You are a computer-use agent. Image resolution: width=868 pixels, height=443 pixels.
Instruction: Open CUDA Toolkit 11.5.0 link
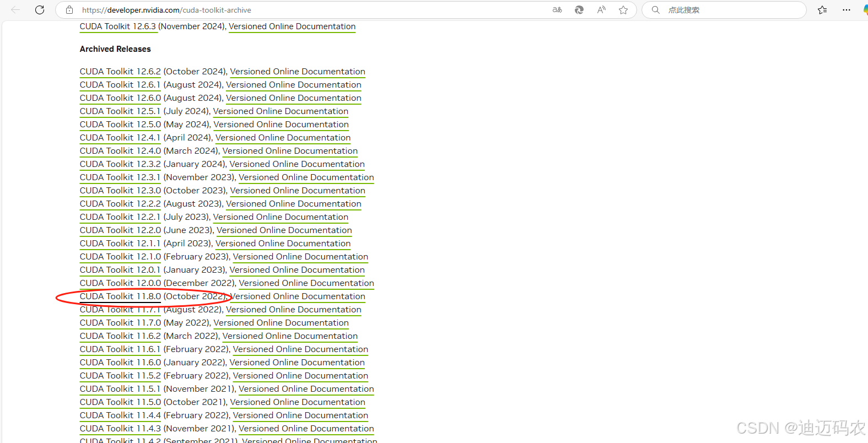pyautogui.click(x=120, y=402)
